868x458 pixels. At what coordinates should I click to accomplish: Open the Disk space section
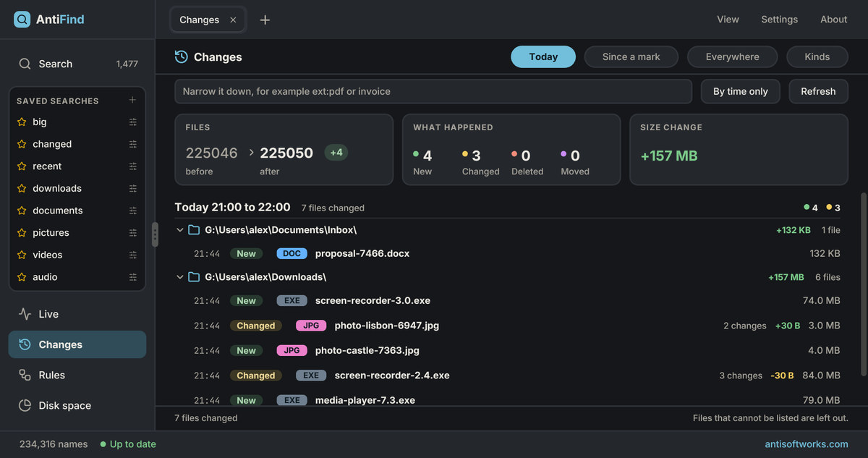coord(77,405)
